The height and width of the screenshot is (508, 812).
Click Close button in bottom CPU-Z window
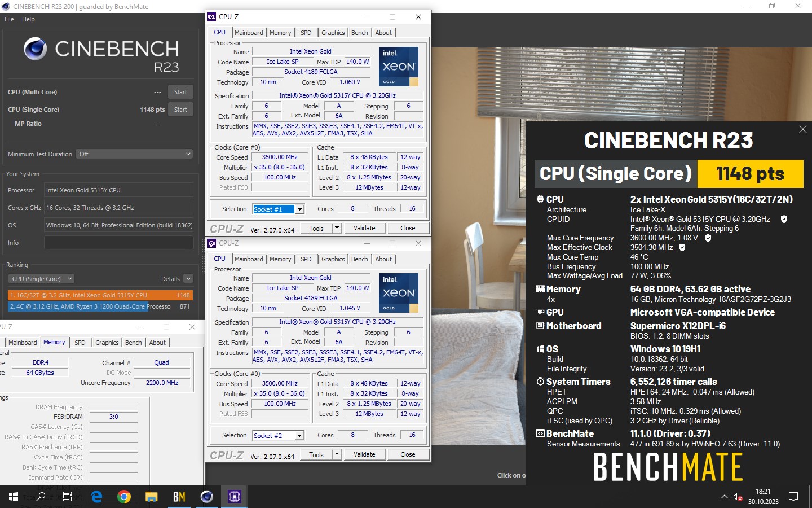pos(408,454)
